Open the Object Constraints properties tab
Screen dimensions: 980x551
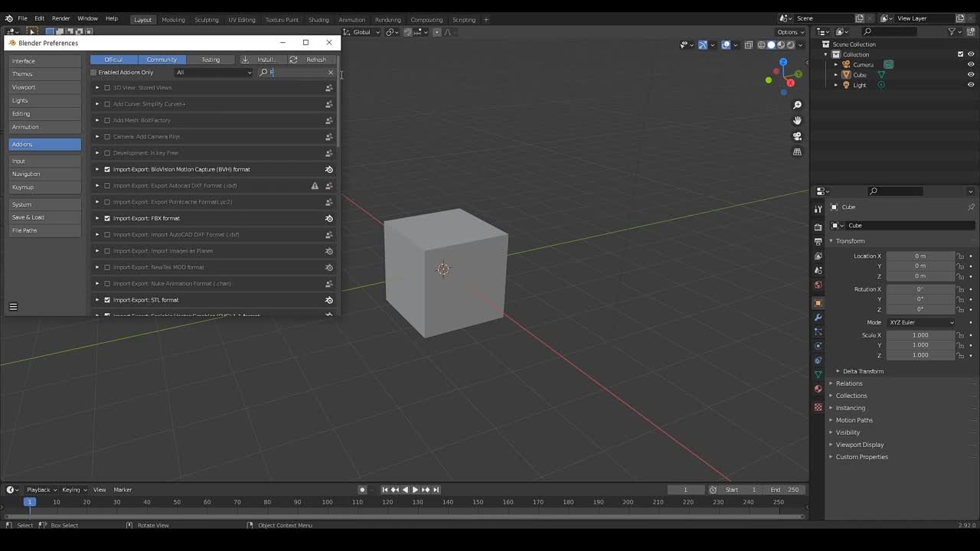(818, 360)
